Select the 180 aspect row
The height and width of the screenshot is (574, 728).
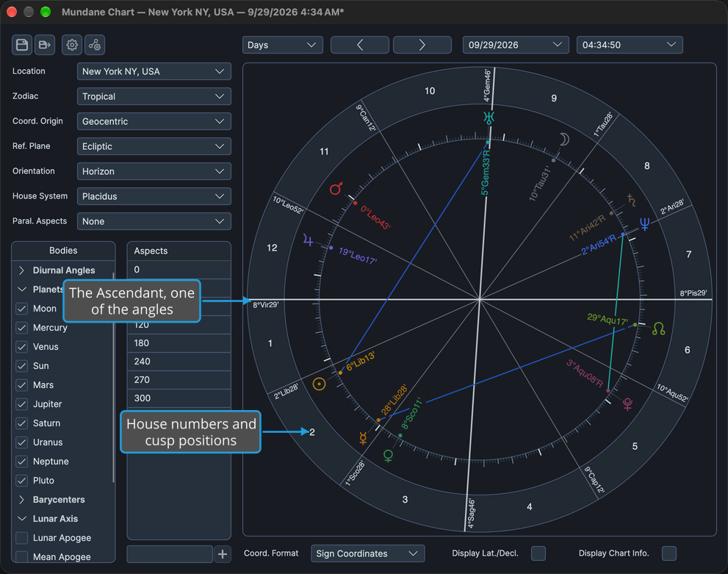[x=179, y=343]
